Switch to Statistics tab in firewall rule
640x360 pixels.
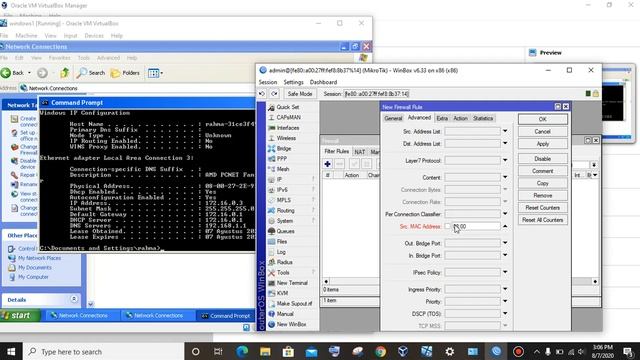pyautogui.click(x=483, y=118)
